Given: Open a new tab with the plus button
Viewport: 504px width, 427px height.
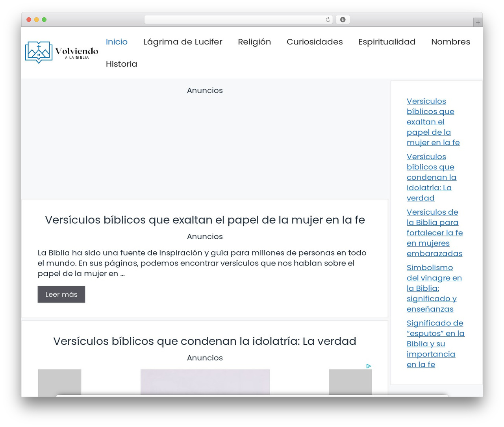Looking at the screenshot, I should click(x=478, y=22).
